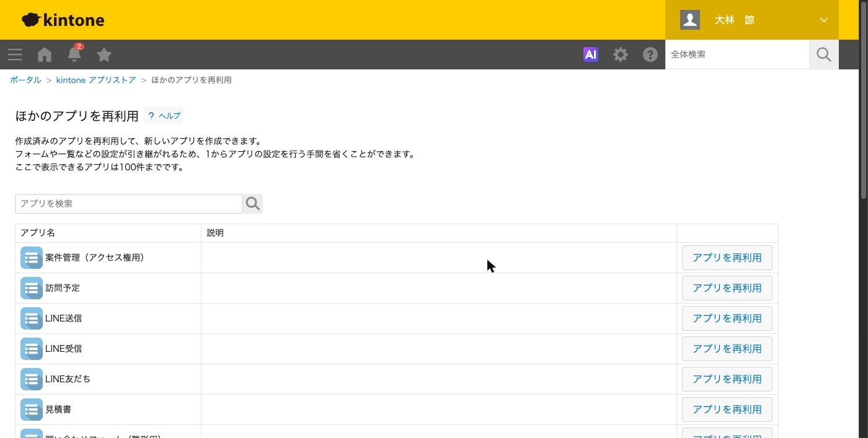Screen dimensions: 868x438
Task: Click the 訪問予定 app name
Action: pos(63,288)
